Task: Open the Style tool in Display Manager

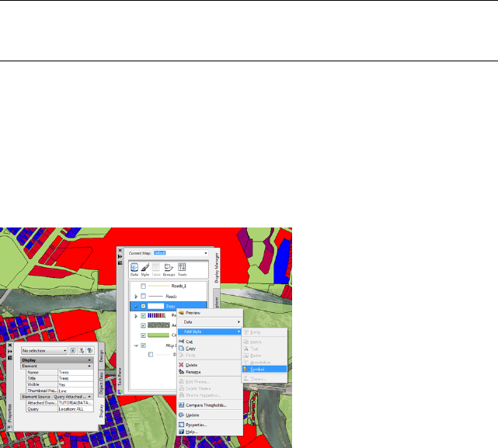Action: coord(145,269)
